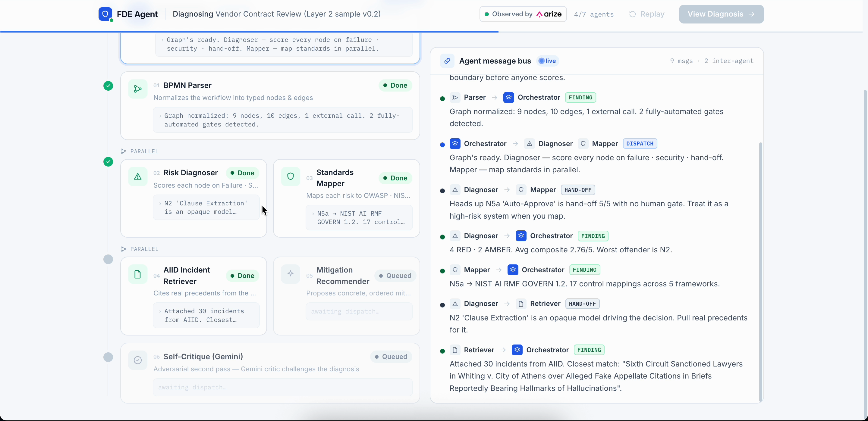The image size is (868, 421).
Task: Expand the AIID Retriever attached incidents output
Action: [206, 315]
